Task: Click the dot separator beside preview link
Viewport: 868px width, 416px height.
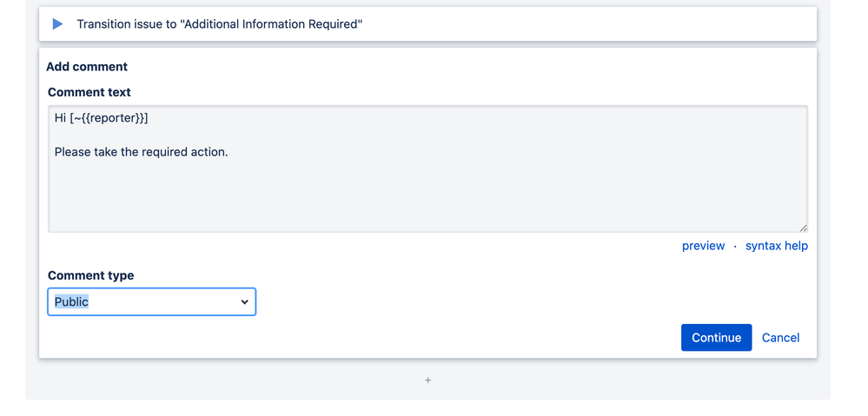Action: pyautogui.click(x=735, y=246)
